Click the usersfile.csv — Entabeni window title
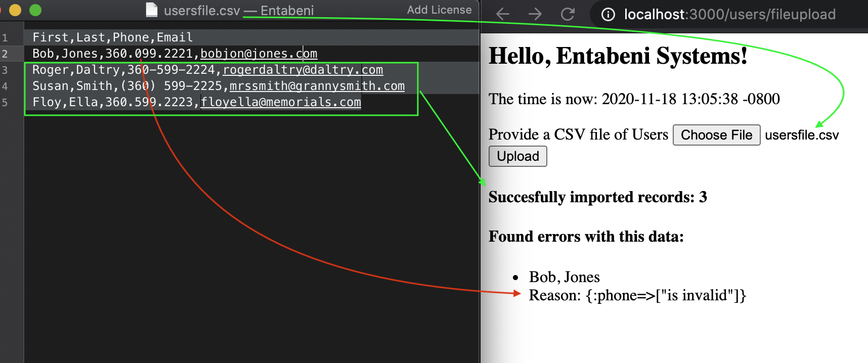 coord(239,10)
